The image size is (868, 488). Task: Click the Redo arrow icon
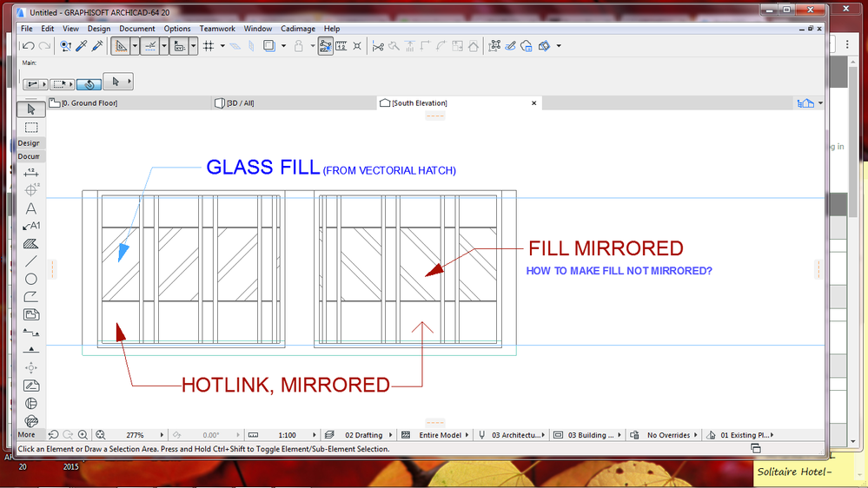[x=45, y=46]
